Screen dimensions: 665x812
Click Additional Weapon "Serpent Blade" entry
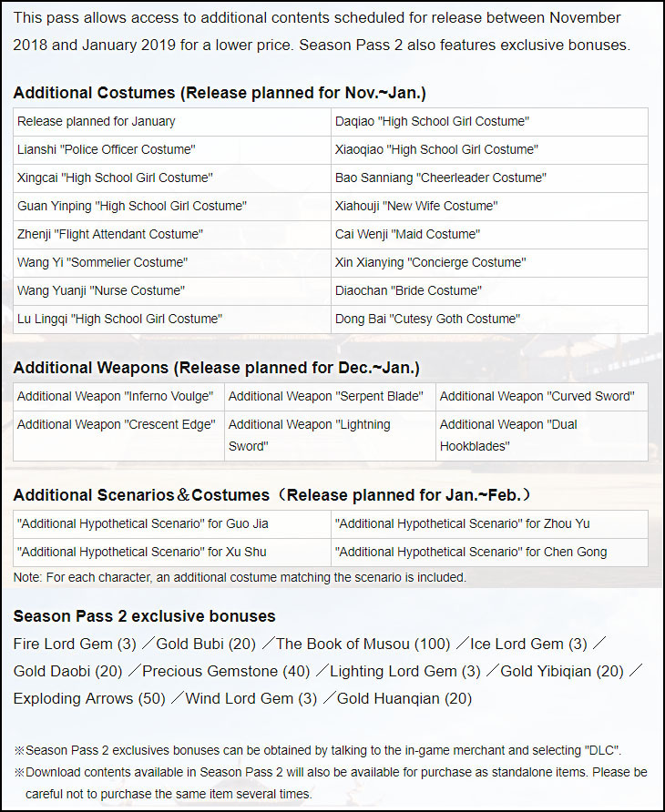[326, 396]
